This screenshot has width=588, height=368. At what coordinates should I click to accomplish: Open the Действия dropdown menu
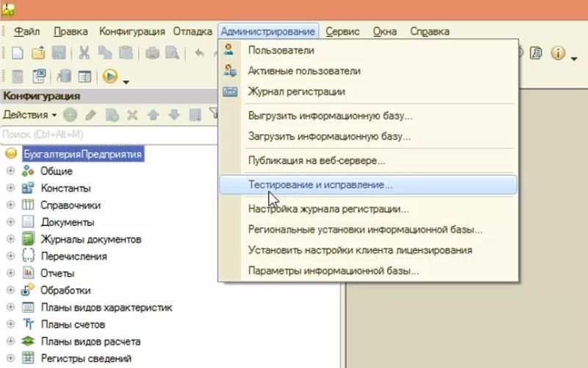coord(30,115)
